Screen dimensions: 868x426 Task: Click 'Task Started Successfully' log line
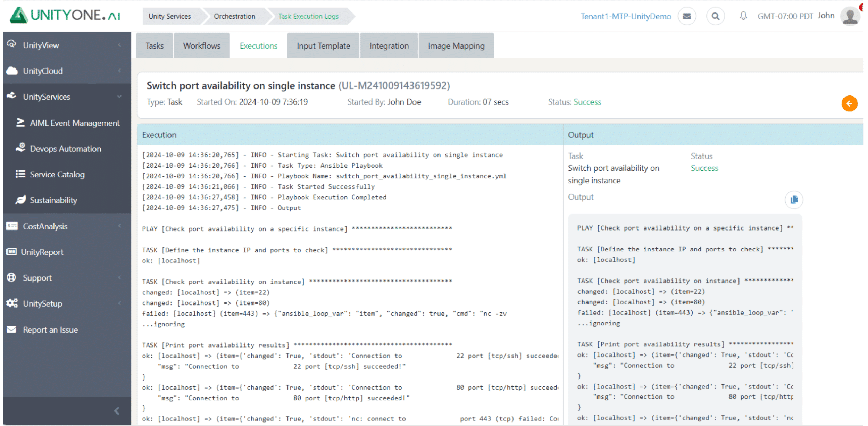[x=258, y=187]
